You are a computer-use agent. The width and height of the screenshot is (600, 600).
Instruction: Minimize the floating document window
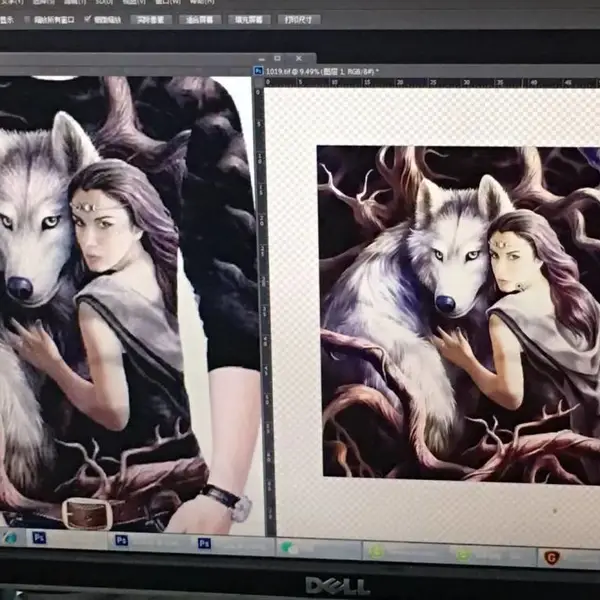(262, 60)
